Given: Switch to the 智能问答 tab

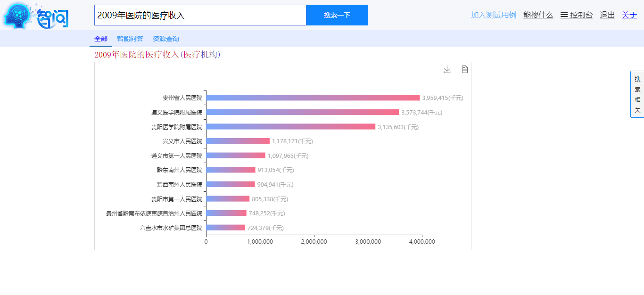Looking at the screenshot, I should [x=130, y=39].
